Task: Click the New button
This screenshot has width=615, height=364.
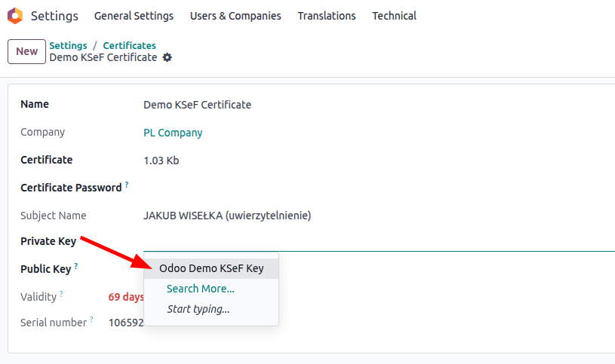Action: click(x=26, y=51)
